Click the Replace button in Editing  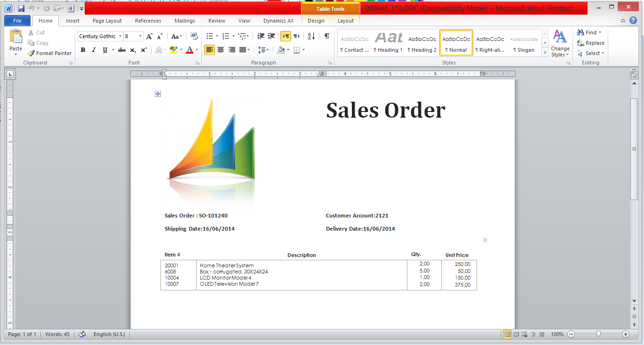tap(590, 42)
